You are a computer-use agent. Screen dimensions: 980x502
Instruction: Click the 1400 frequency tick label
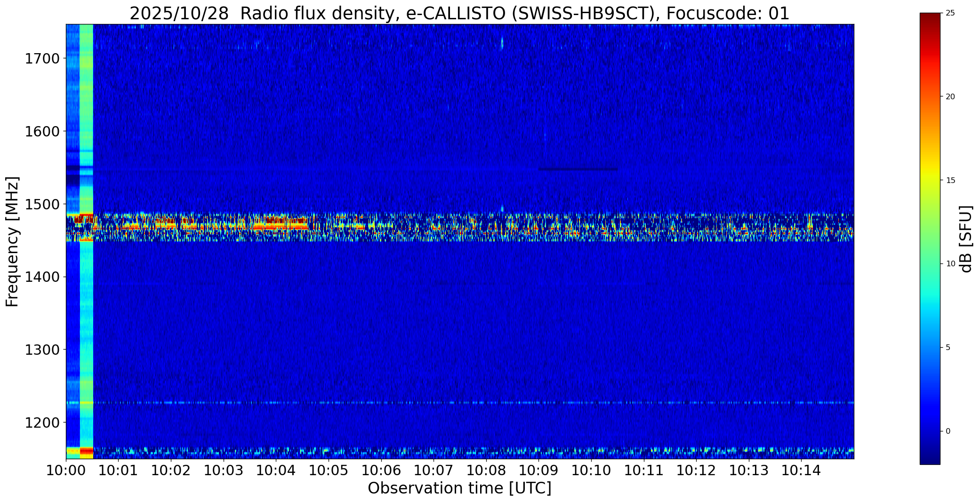[x=42, y=277]
